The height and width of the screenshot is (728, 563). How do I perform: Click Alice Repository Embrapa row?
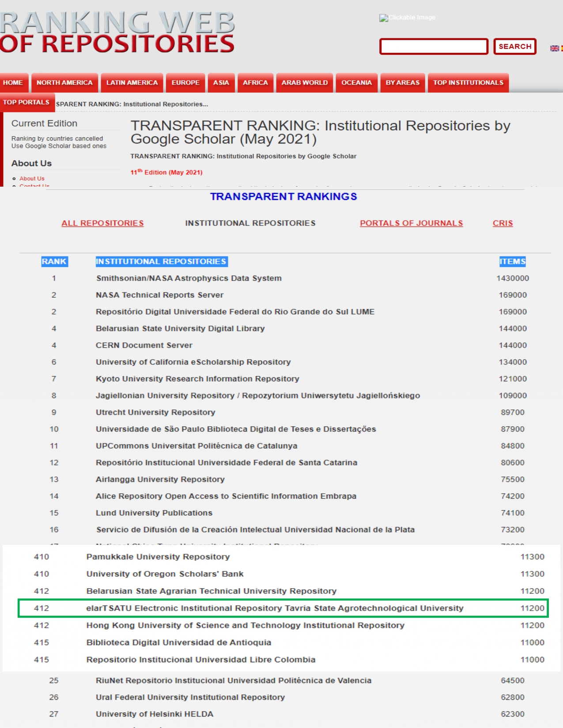tap(285, 496)
